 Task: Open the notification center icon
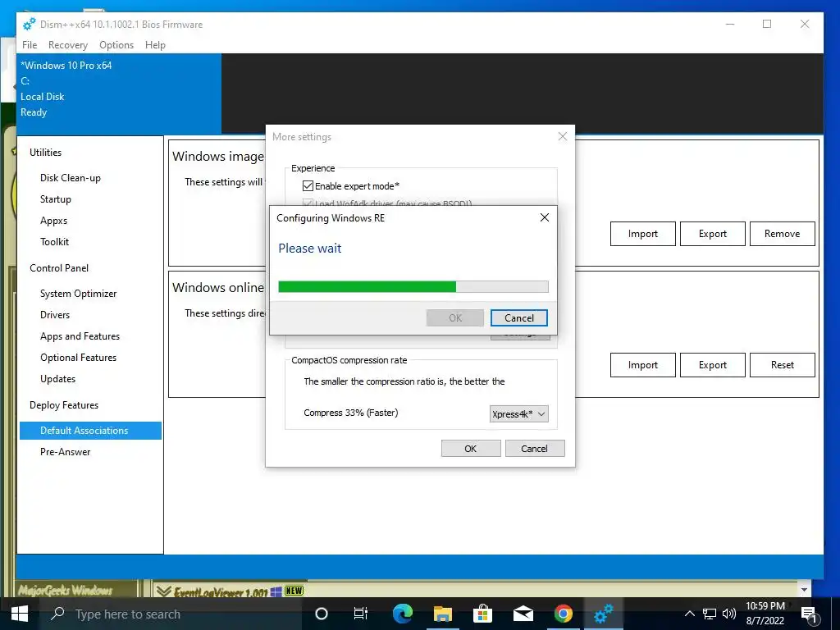810,615
